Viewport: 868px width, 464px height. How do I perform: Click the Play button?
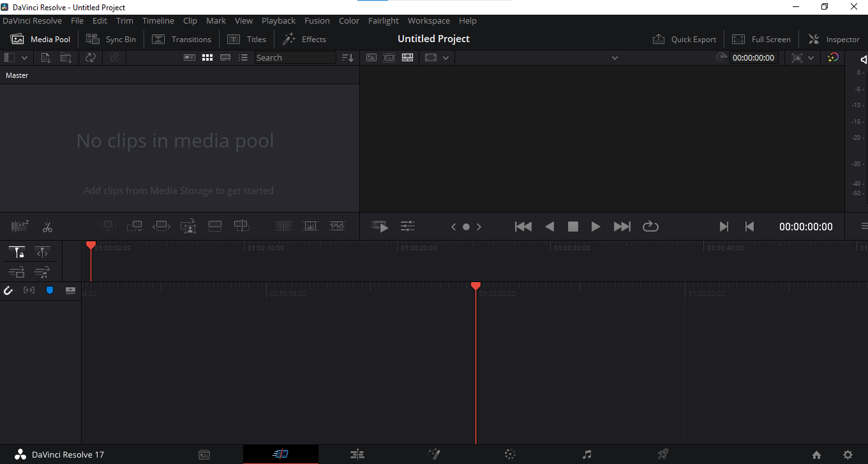595,226
